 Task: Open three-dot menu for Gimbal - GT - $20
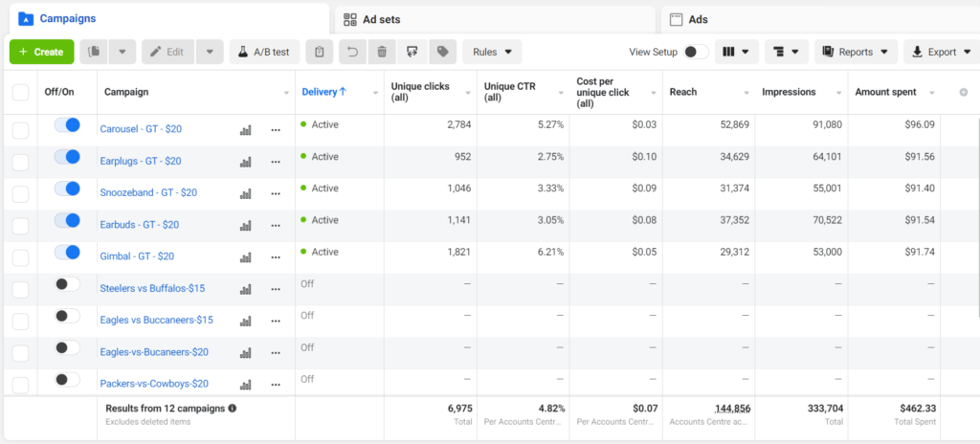[x=276, y=256]
